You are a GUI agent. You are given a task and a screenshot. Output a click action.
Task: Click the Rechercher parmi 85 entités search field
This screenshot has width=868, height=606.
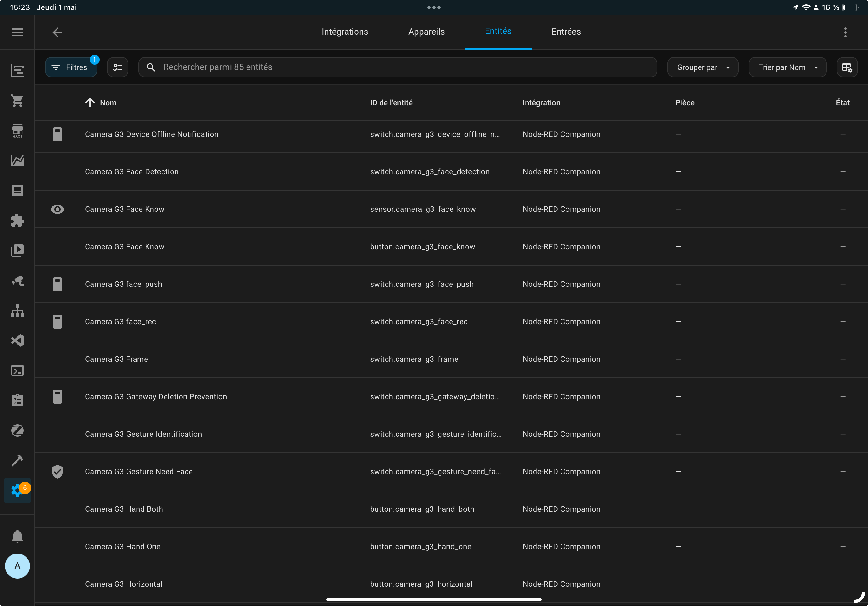(397, 67)
